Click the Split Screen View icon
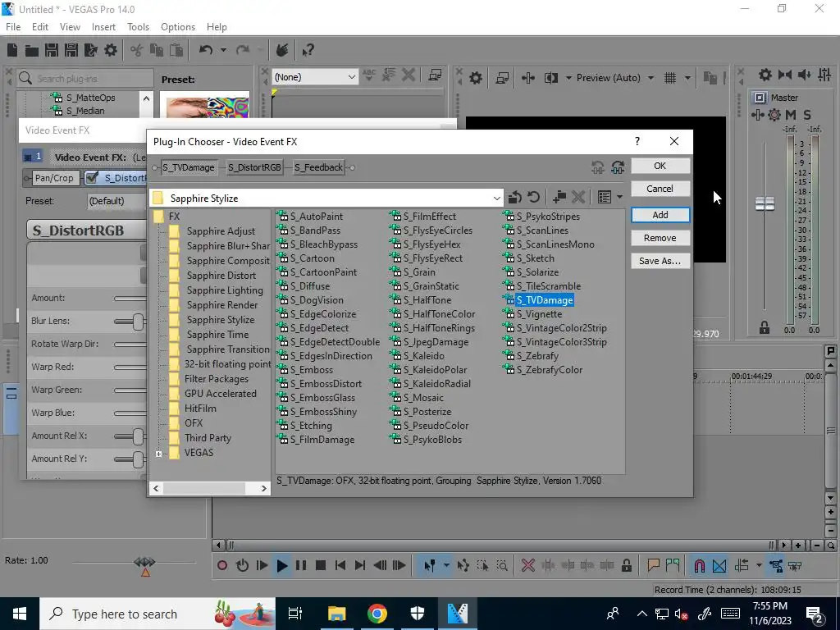This screenshot has height=630, width=840. [x=550, y=78]
